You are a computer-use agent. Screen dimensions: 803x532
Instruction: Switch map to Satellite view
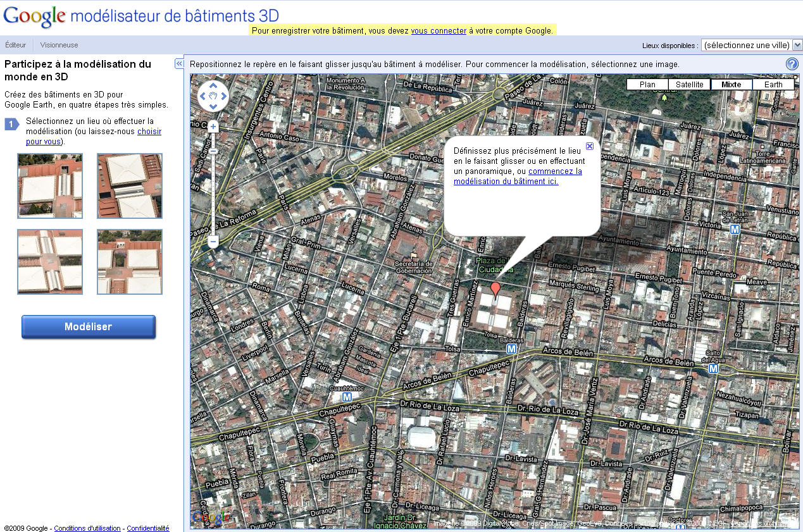coord(689,84)
